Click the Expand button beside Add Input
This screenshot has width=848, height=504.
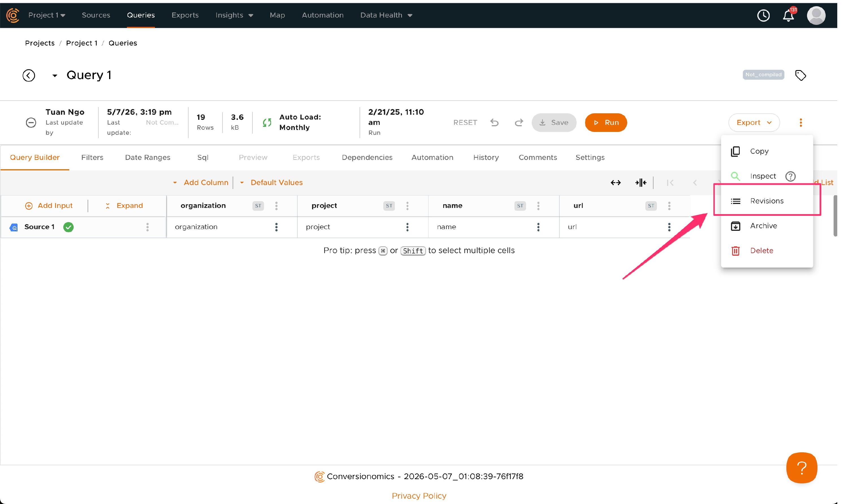pyautogui.click(x=124, y=206)
